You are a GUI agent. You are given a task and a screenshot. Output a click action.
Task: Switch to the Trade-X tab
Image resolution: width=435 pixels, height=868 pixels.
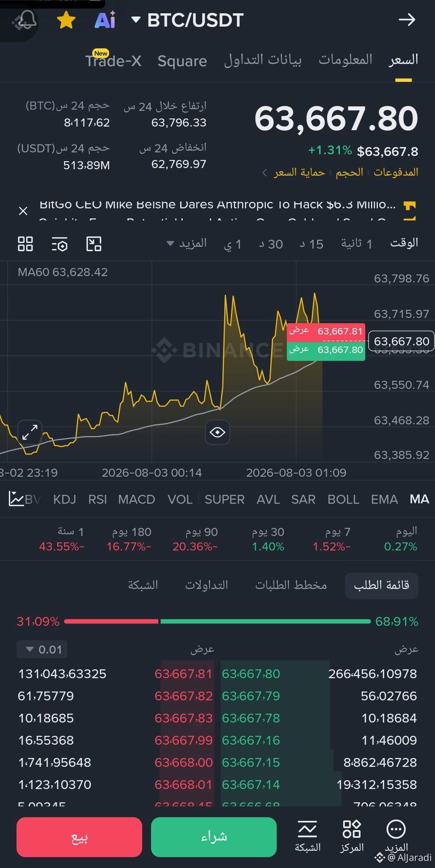[x=113, y=60]
